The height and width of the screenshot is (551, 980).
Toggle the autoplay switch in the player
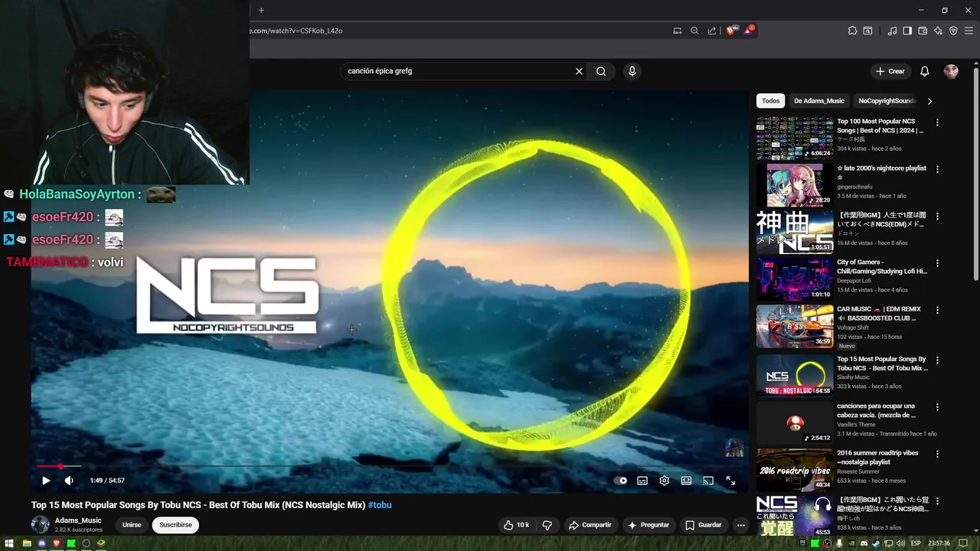tap(621, 481)
